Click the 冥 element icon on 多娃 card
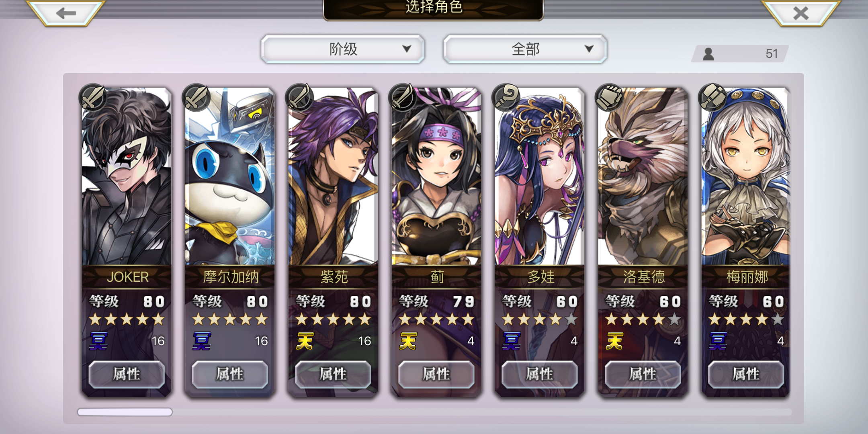Viewport: 868px width, 434px height. (511, 341)
